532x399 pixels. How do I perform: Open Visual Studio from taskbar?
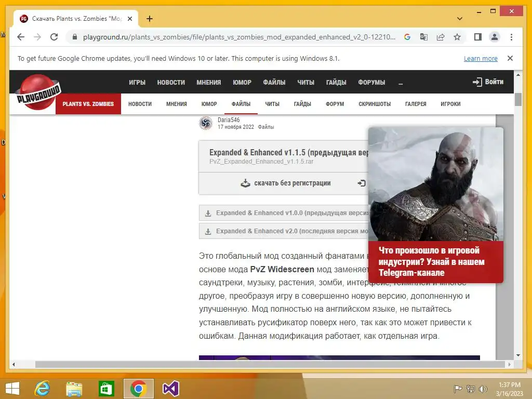coord(170,389)
